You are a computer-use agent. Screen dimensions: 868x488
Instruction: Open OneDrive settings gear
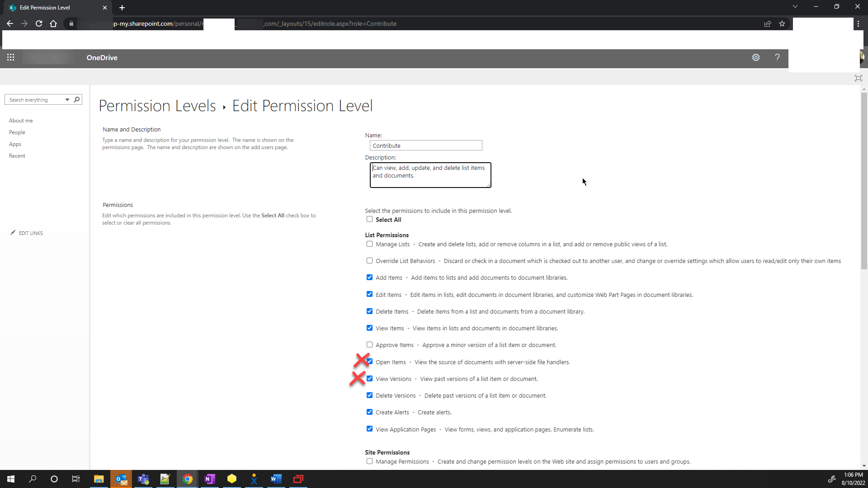click(756, 57)
